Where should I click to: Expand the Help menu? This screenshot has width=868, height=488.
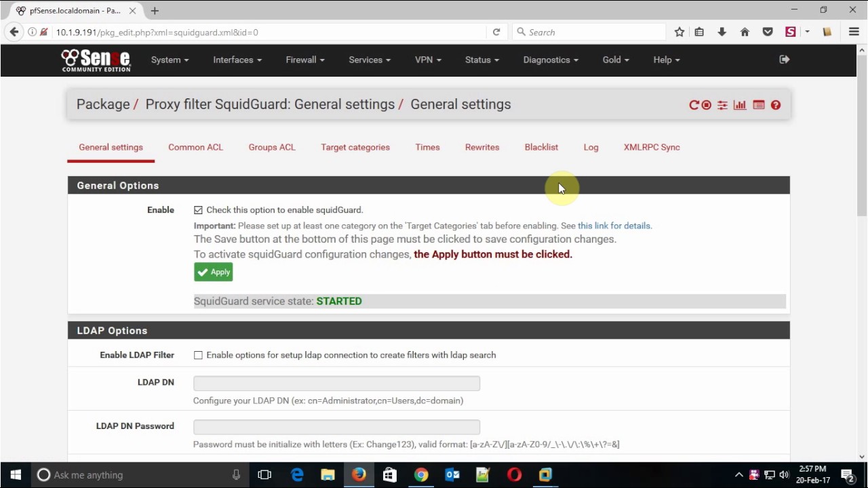(x=667, y=60)
